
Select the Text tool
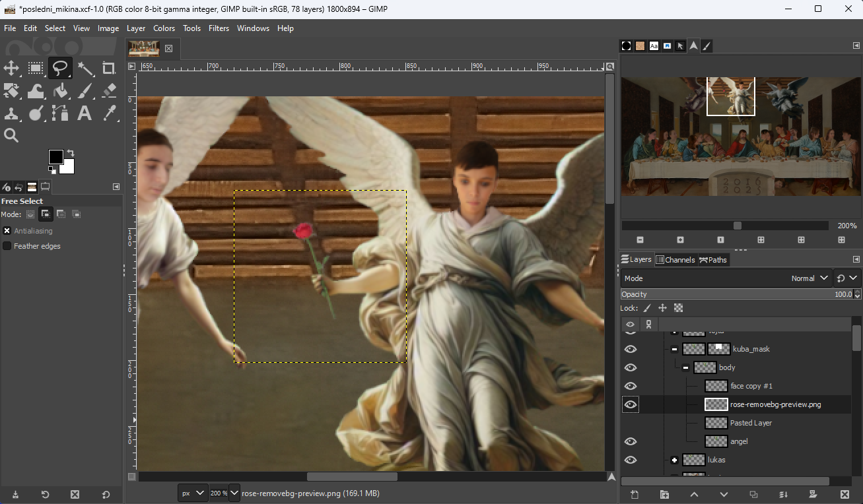point(85,113)
